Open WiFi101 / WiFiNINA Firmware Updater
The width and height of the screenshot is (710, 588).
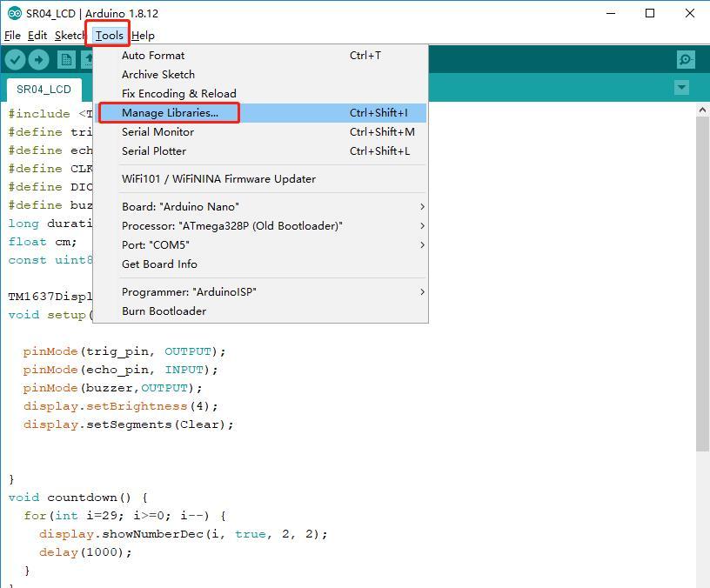[260, 179]
